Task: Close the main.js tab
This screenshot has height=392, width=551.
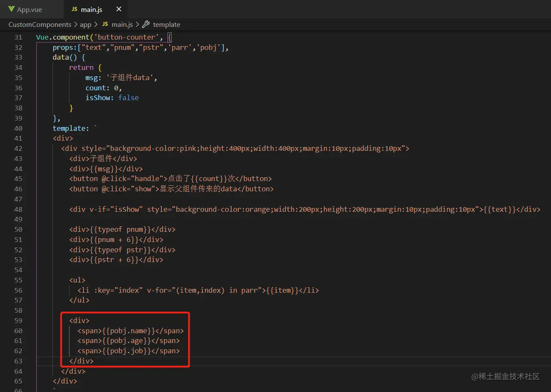Action: [119, 9]
